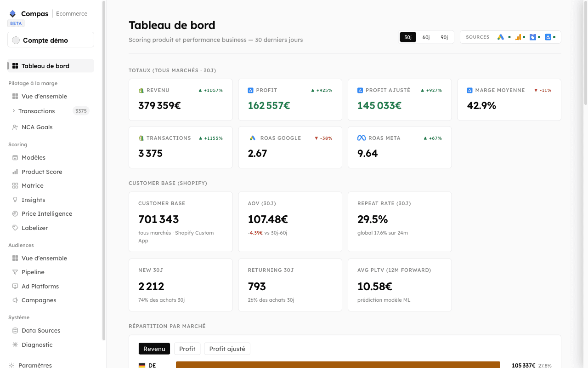Click the Shopify icon on Revenu card

[141, 90]
